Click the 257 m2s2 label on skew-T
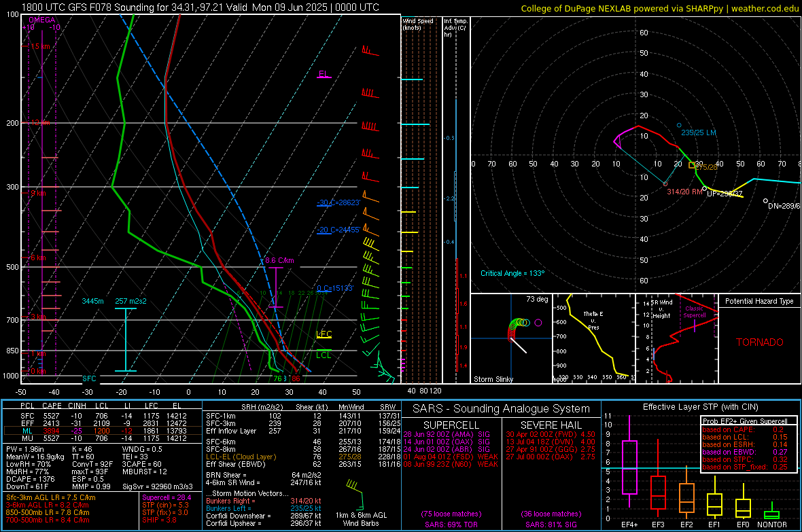 click(130, 301)
